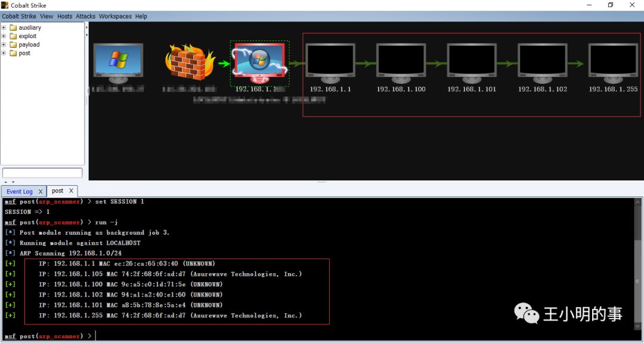Image resolution: width=644 pixels, height=343 pixels.
Task: Click result line with MAC a8:5b:78:8e:5a:e4
Action: coord(114,305)
